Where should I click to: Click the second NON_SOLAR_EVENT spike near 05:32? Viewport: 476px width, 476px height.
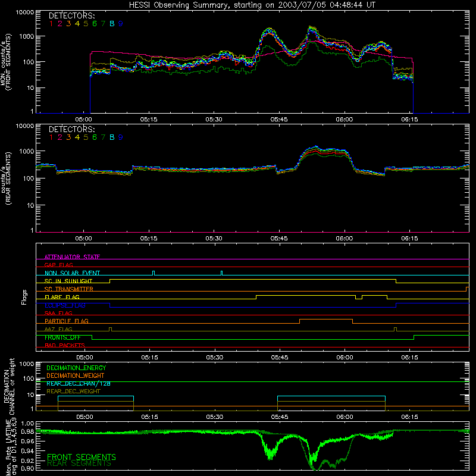pyautogui.click(x=221, y=273)
